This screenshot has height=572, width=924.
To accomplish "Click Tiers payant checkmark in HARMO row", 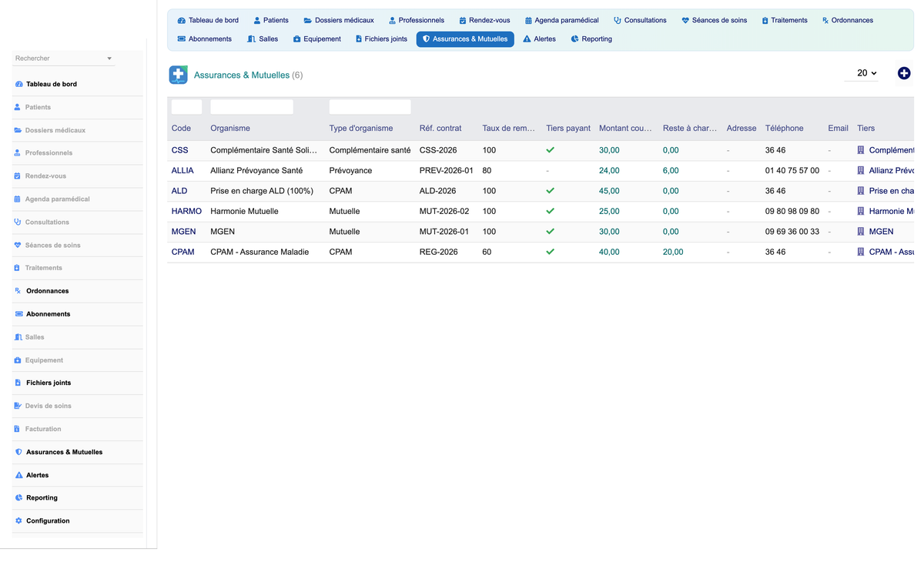I will pos(550,211).
